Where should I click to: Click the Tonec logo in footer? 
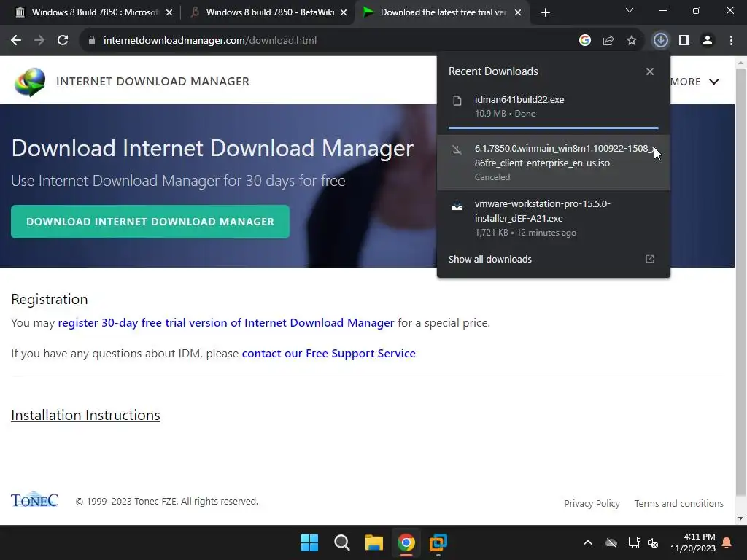coord(34,500)
